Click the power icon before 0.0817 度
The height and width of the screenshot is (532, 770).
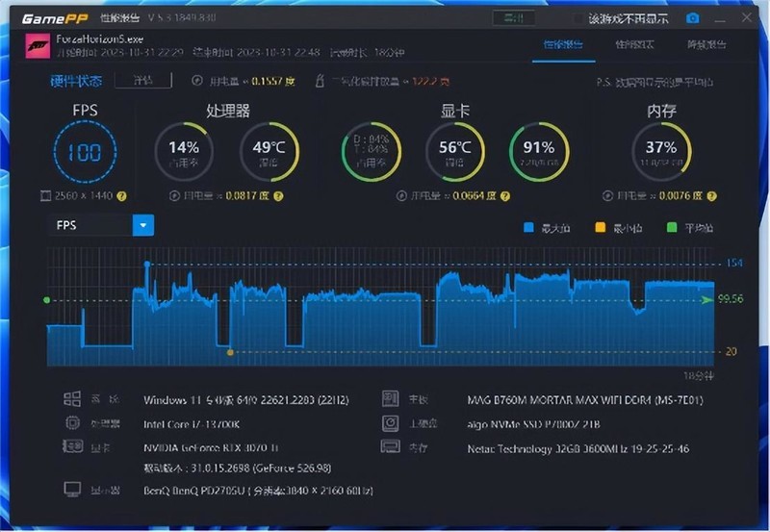[x=174, y=196]
